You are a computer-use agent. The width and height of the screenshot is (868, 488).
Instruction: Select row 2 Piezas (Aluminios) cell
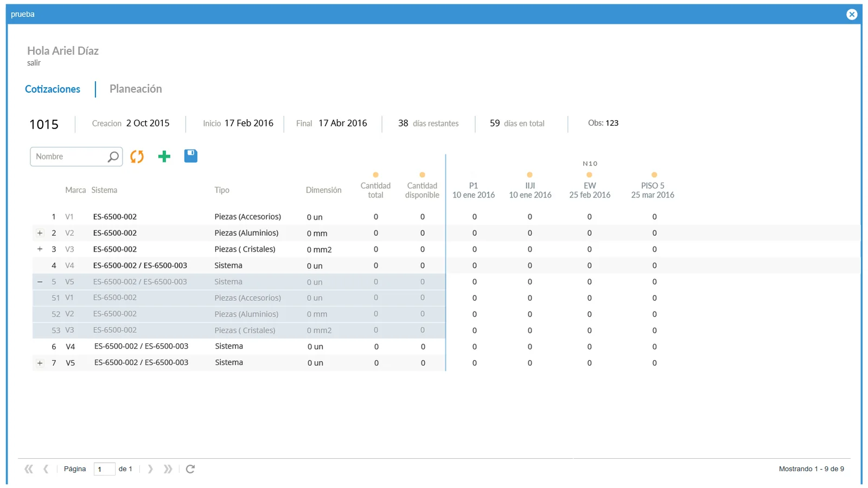tap(246, 233)
